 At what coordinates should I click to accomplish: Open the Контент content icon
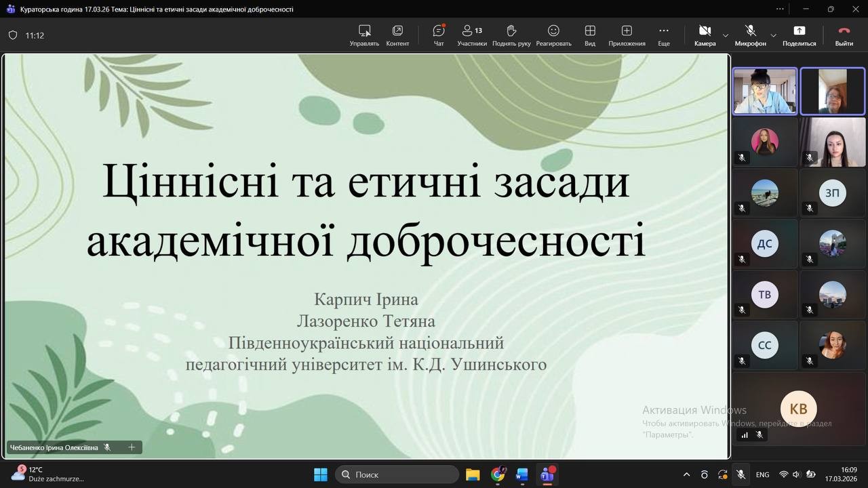(397, 35)
